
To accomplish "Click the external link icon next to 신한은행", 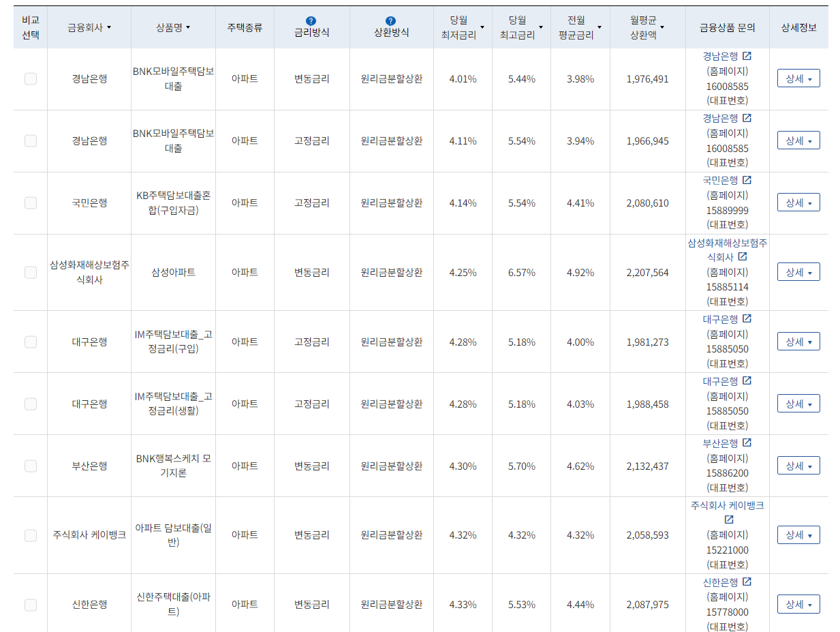I will [747, 582].
